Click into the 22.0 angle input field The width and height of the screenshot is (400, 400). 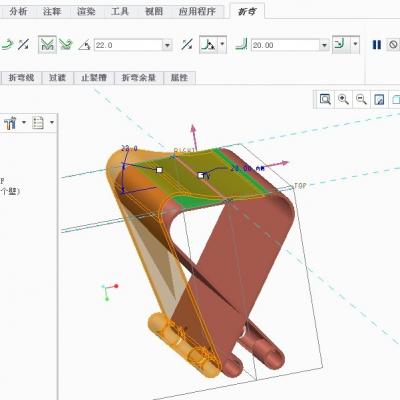click(129, 45)
